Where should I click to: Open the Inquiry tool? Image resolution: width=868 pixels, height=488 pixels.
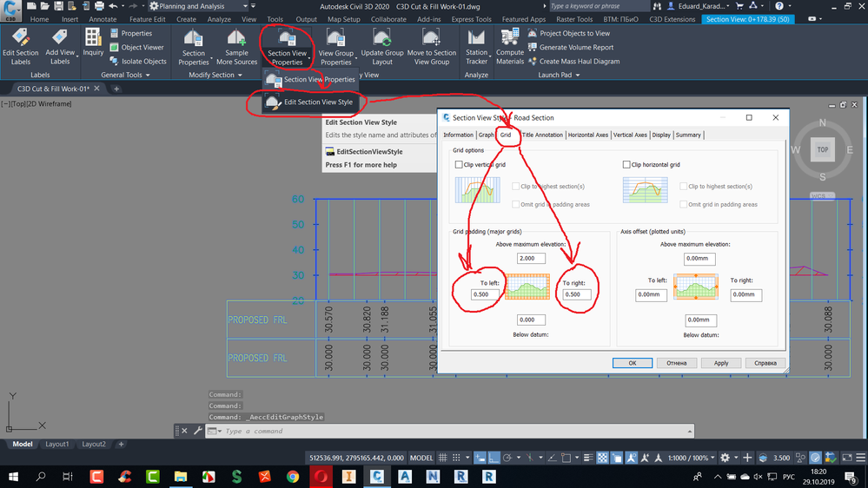[93, 42]
